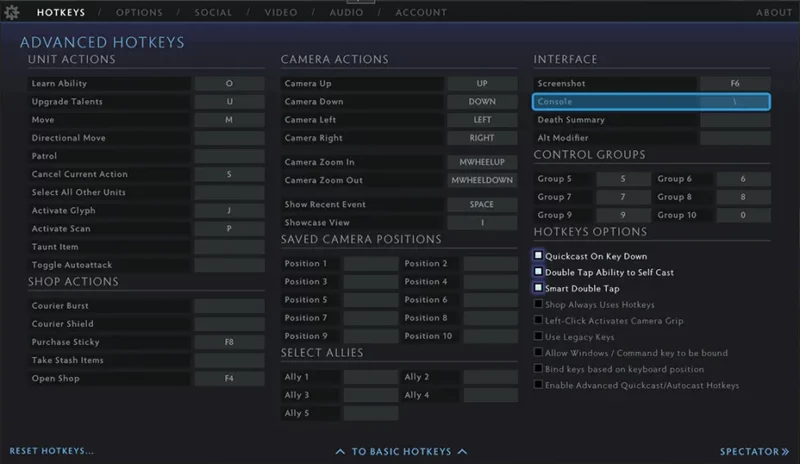Assign a key to Position 10

(x=490, y=336)
